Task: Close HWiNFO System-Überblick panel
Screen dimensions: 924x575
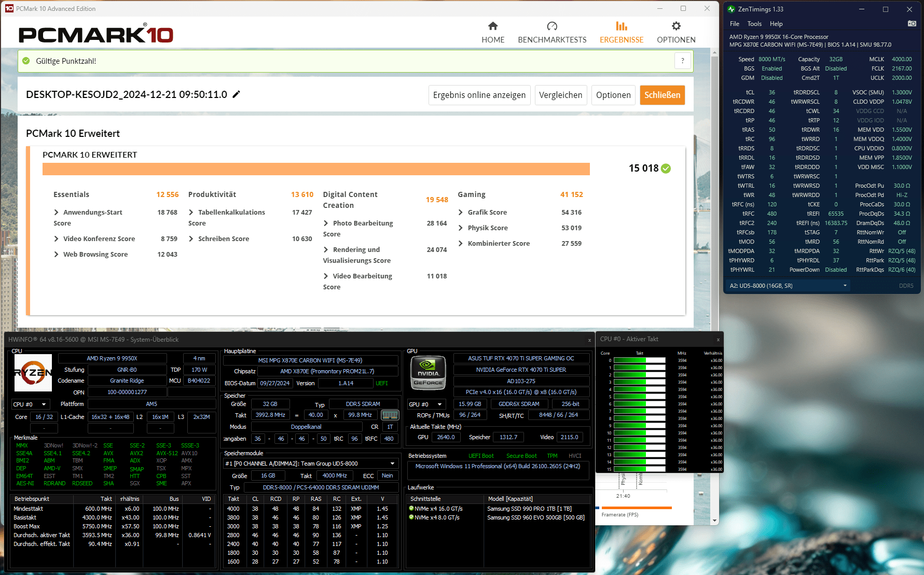Action: pyautogui.click(x=589, y=340)
